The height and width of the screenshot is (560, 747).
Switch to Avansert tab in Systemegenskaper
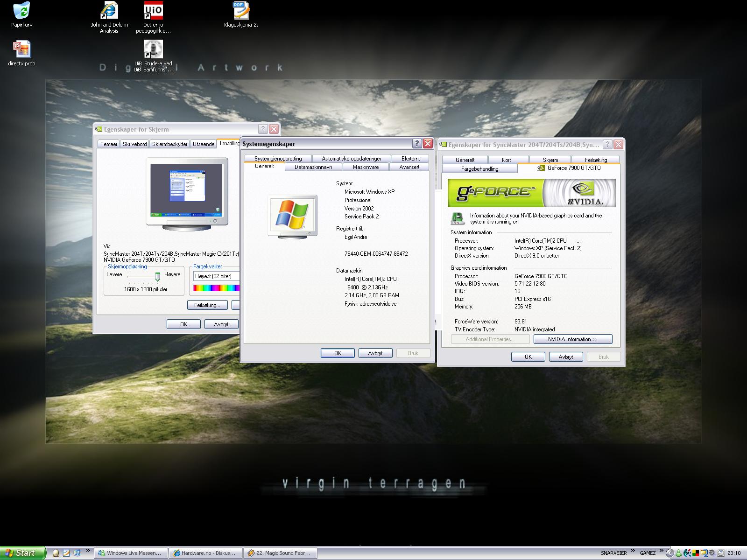pos(409,167)
